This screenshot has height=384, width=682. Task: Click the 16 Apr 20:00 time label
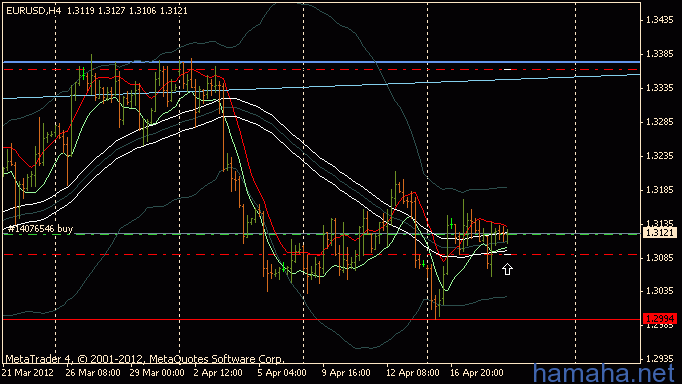pos(477,373)
